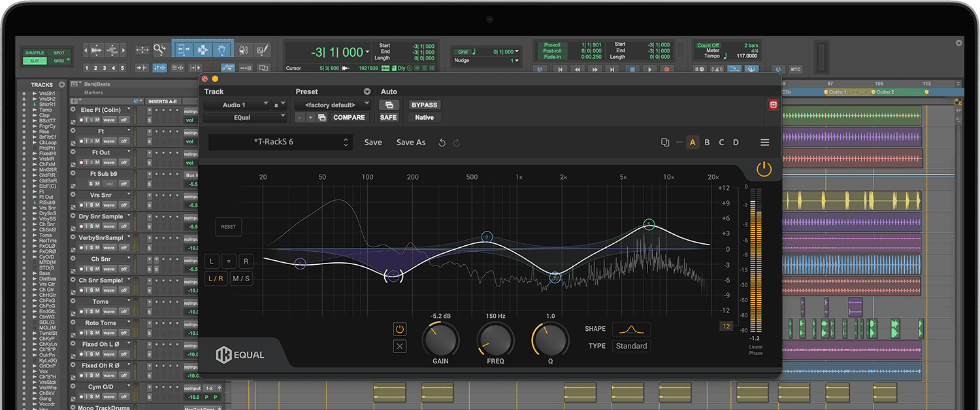Viewport: 980px width, 410px height.
Task: Click the Scrubber speaker tool
Action: tap(244, 50)
